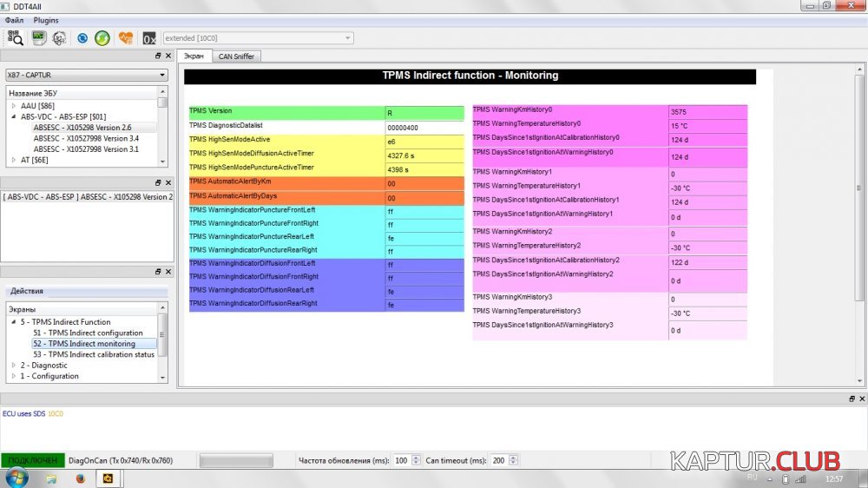The image size is (868, 488).
Task: Click the TPMS AutomaticAlertByKm label
Action: [230, 181]
